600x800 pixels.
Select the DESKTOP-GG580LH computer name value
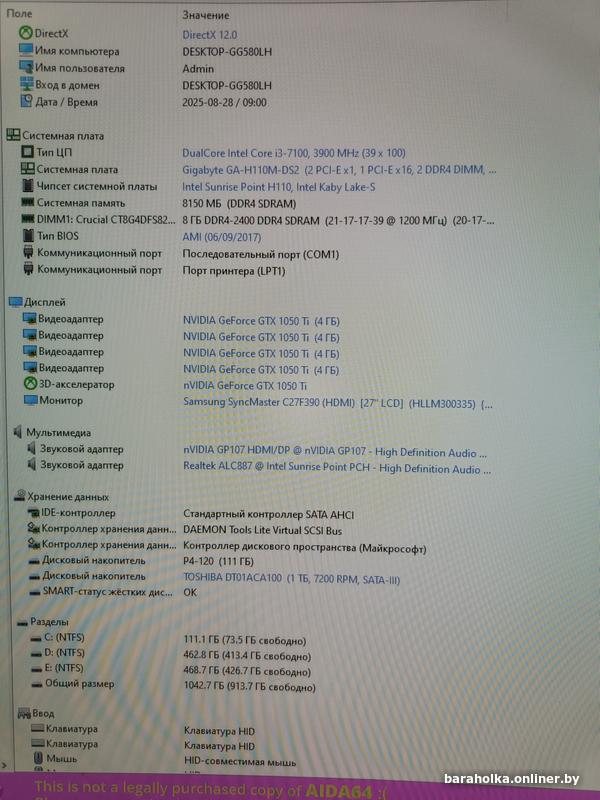click(x=227, y=52)
